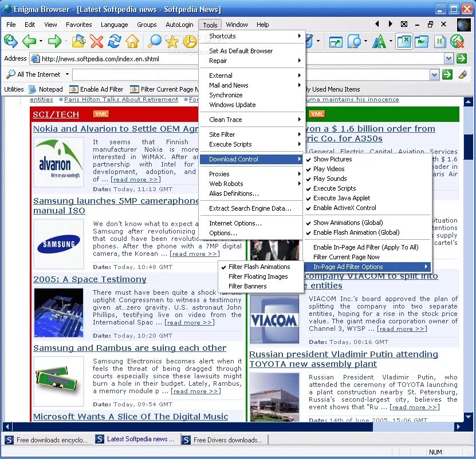
Task: Expand the Repair submenu
Action: 252,61
